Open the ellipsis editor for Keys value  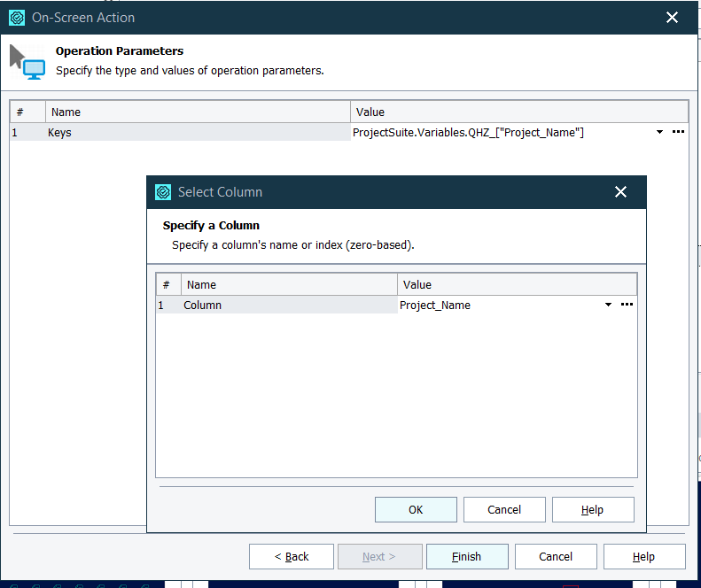[678, 132]
